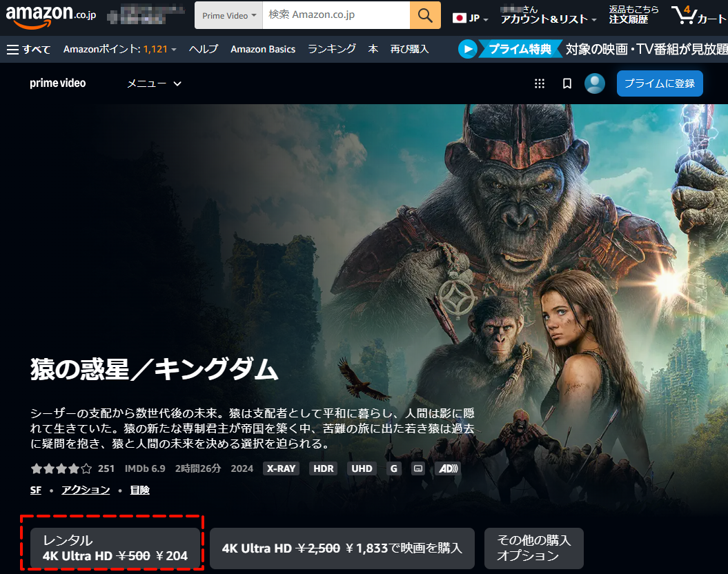Toggle the watchlist bookmark icon
728x574 pixels.
(567, 83)
